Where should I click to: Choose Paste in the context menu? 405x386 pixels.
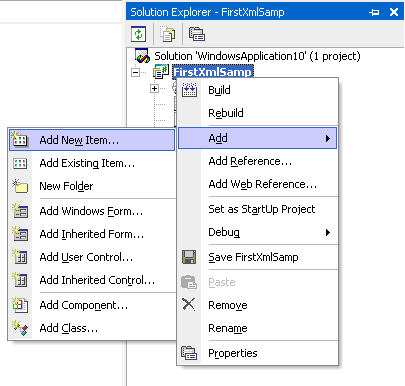pyautogui.click(x=257, y=282)
